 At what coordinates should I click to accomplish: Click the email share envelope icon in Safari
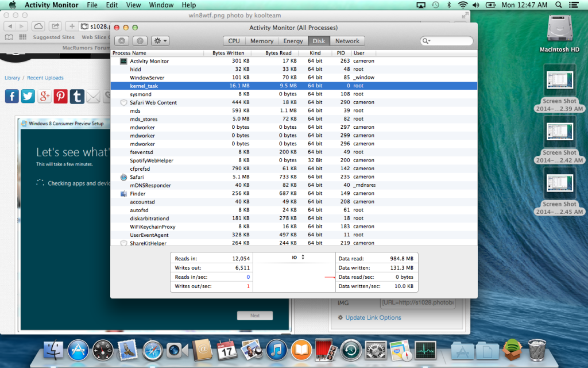pyautogui.click(x=93, y=97)
